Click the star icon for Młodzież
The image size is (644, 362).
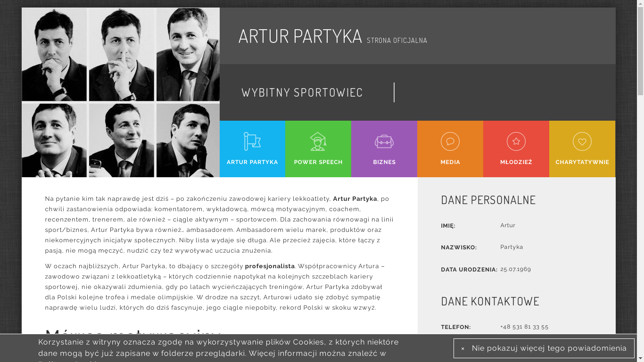[x=516, y=141]
